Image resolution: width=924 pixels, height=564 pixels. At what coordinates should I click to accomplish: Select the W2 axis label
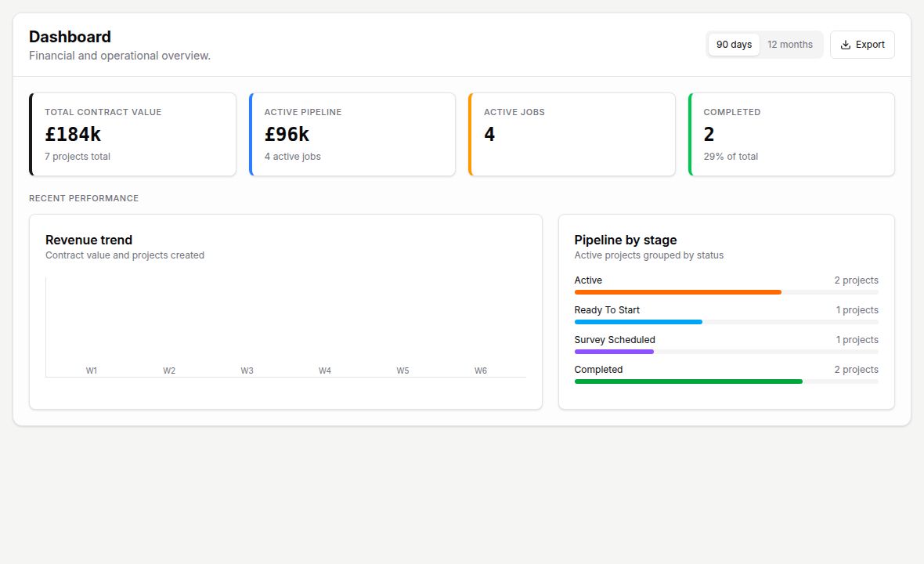(x=169, y=371)
